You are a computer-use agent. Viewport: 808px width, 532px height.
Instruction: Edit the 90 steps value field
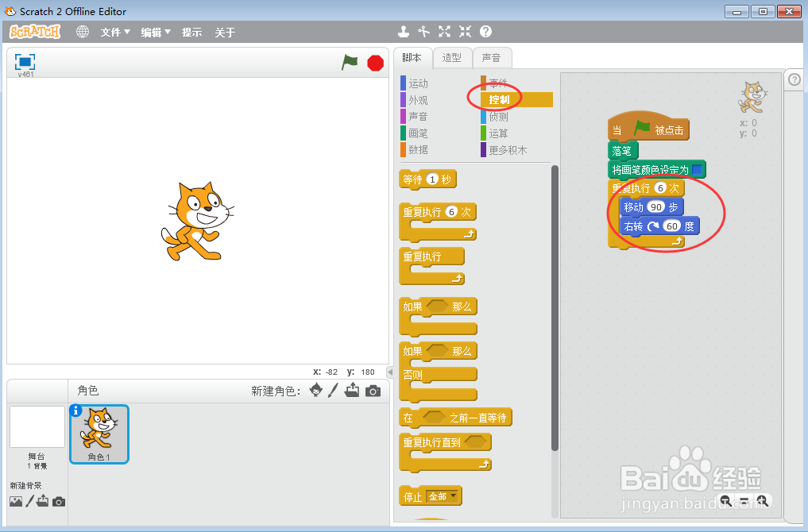pos(655,207)
